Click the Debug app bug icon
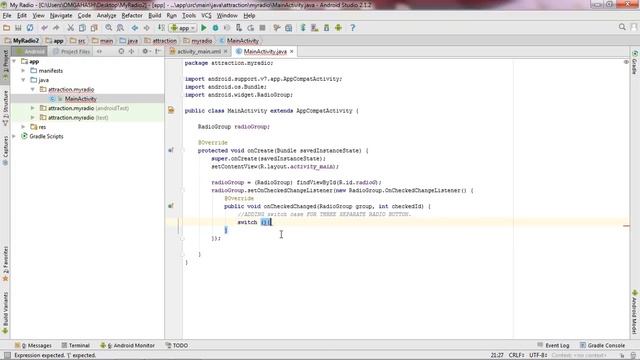640x360 pixels. (x=215, y=28)
